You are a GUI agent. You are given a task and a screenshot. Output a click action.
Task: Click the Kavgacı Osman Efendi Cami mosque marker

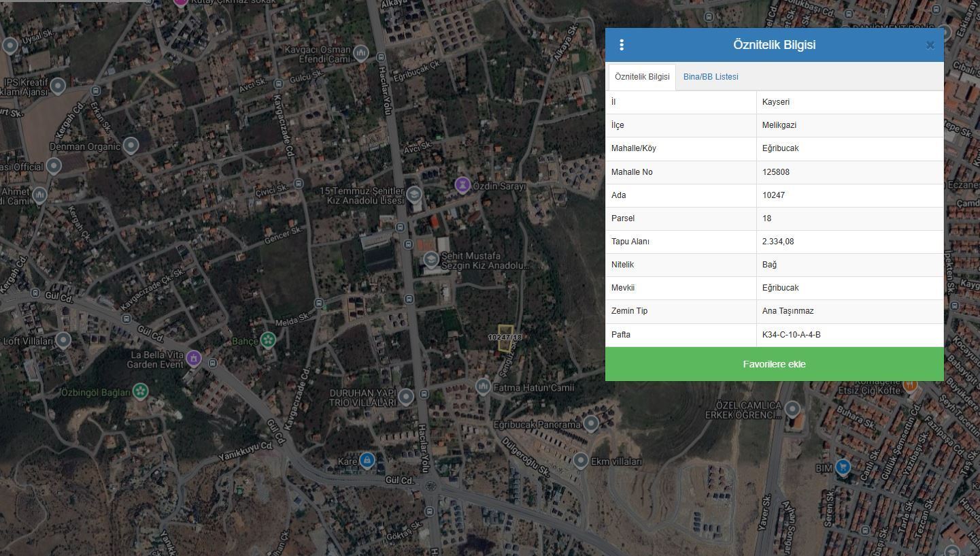coord(361,52)
